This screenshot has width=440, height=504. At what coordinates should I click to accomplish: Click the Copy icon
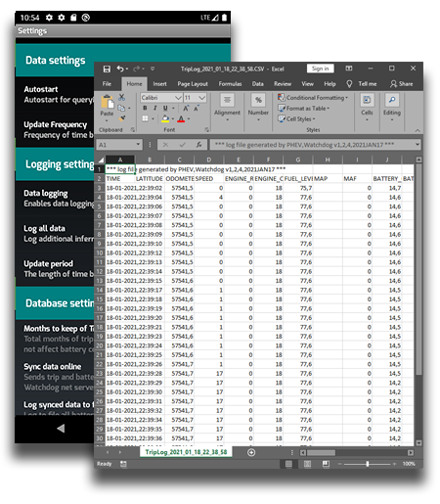tap(121, 108)
